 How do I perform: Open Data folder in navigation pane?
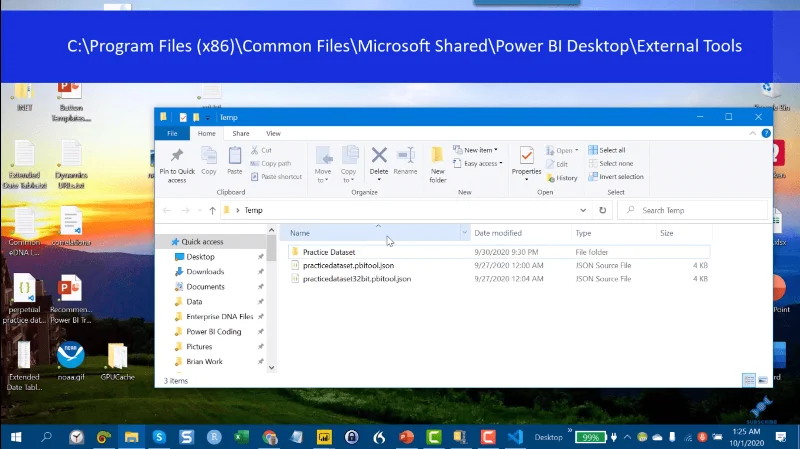point(194,302)
